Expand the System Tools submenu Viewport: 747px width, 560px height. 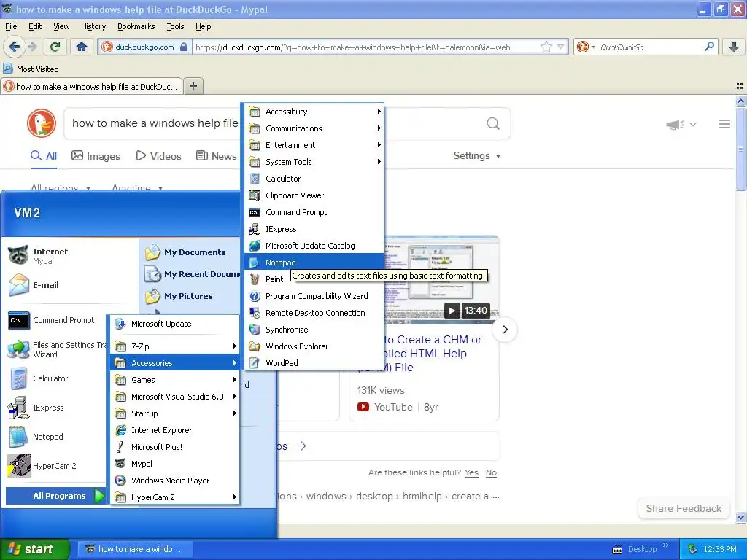[315, 162]
